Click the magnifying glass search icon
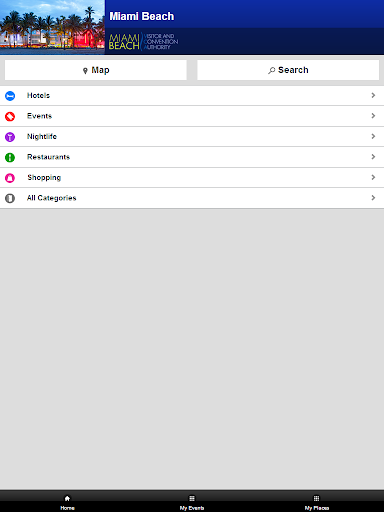The height and width of the screenshot is (512, 384). [x=272, y=70]
